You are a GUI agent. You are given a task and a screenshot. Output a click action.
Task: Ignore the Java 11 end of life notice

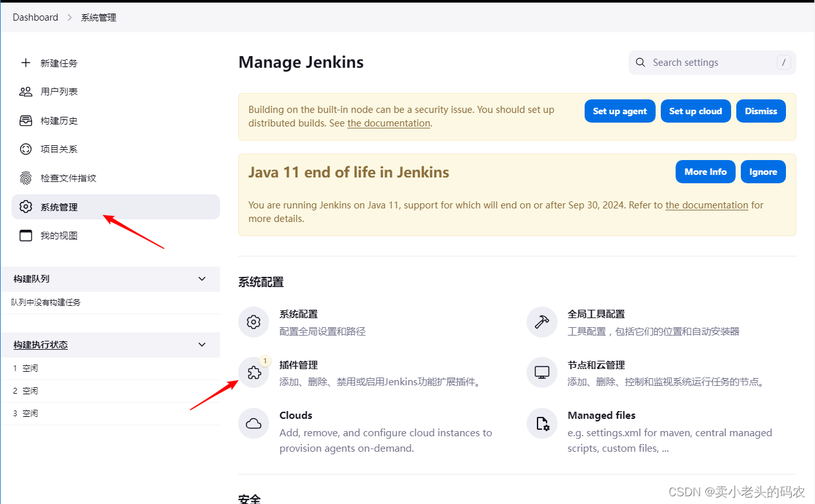pos(763,172)
